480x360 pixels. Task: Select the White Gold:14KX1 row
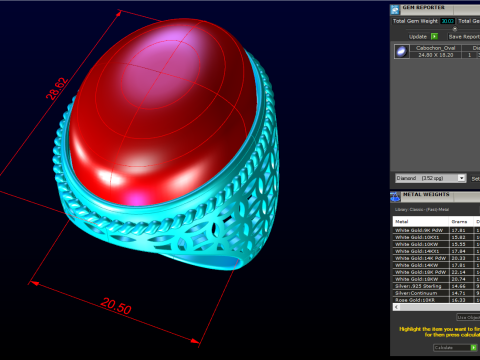(x=436, y=251)
